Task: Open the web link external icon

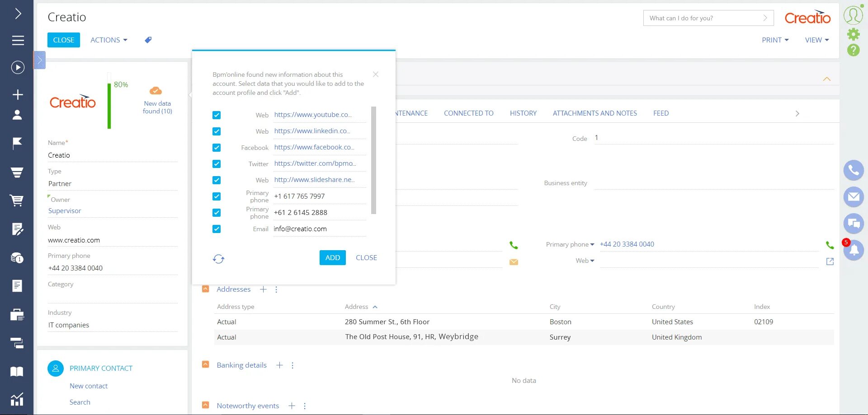Action: coord(830,261)
